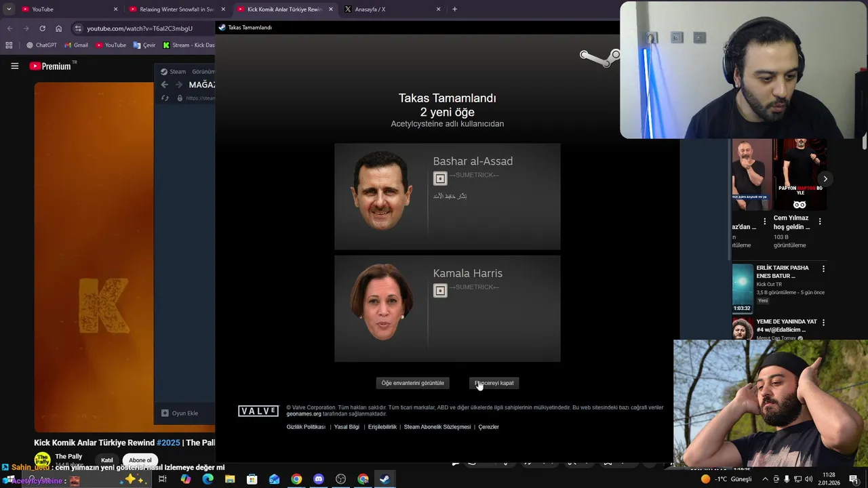868x488 pixels.
Task: Open 'YEME DE YANINDA YAT' video title
Action: (x=787, y=325)
